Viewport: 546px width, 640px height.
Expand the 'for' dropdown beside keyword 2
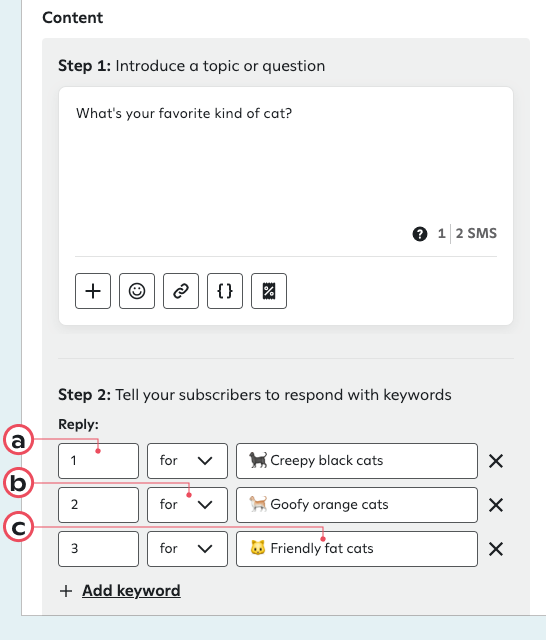pyautogui.click(x=187, y=505)
